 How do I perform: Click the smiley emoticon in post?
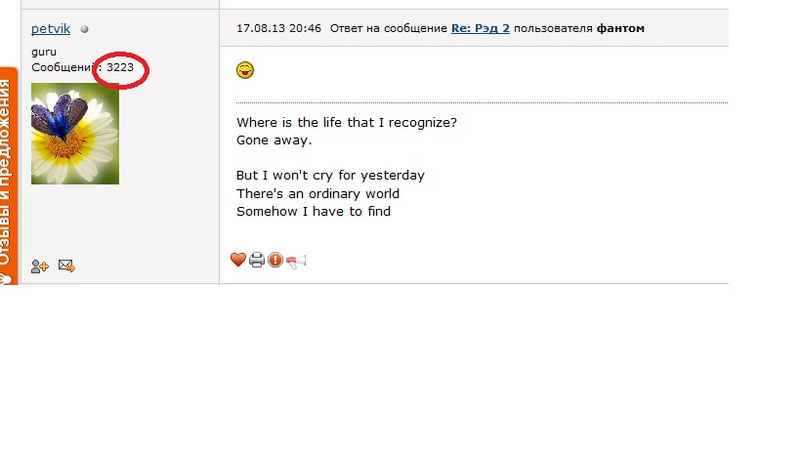click(x=245, y=70)
